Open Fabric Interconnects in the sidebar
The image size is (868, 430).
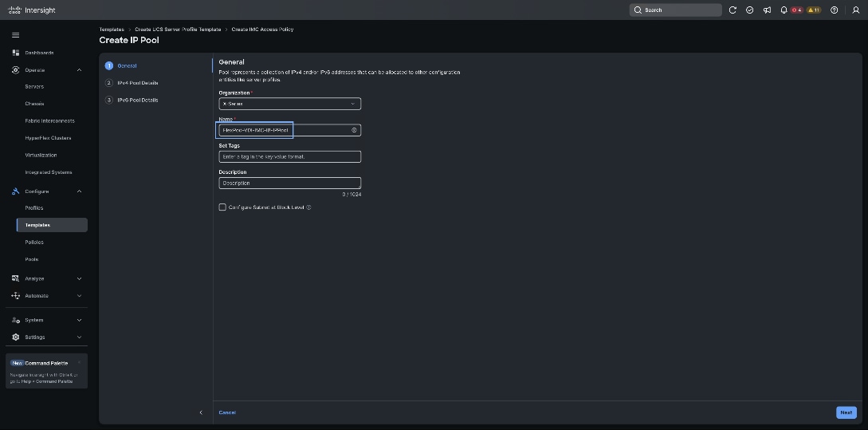50,120
